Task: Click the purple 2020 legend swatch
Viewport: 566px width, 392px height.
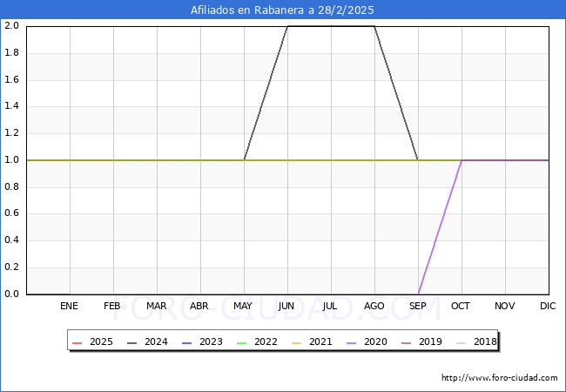Action: 351,342
